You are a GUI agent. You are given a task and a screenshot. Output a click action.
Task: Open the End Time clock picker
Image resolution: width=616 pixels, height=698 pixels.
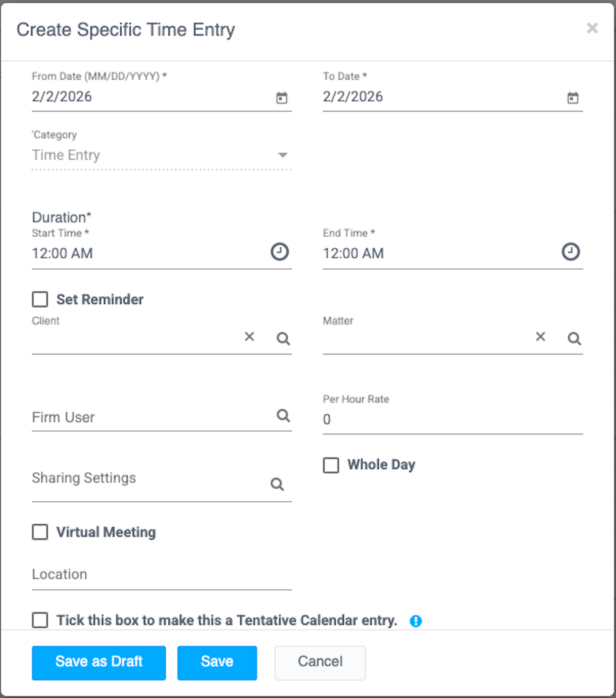[x=571, y=252]
